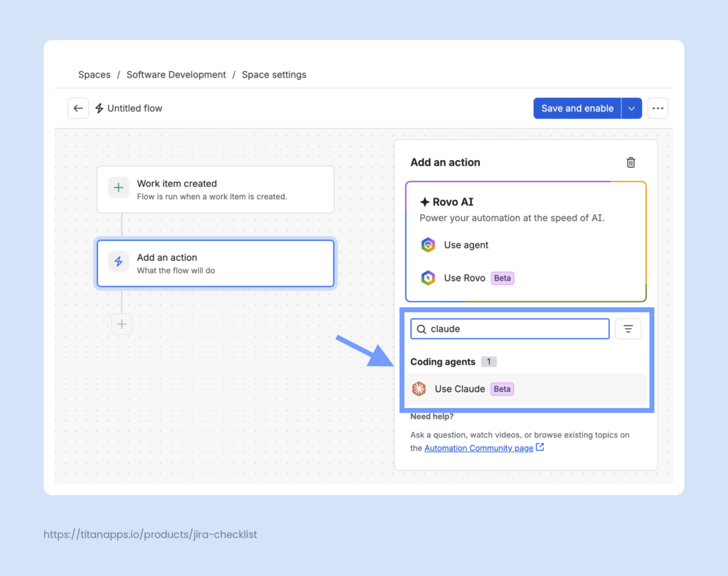Image resolution: width=728 pixels, height=576 pixels.
Task: Select the Use Rovo action
Action: (525, 278)
